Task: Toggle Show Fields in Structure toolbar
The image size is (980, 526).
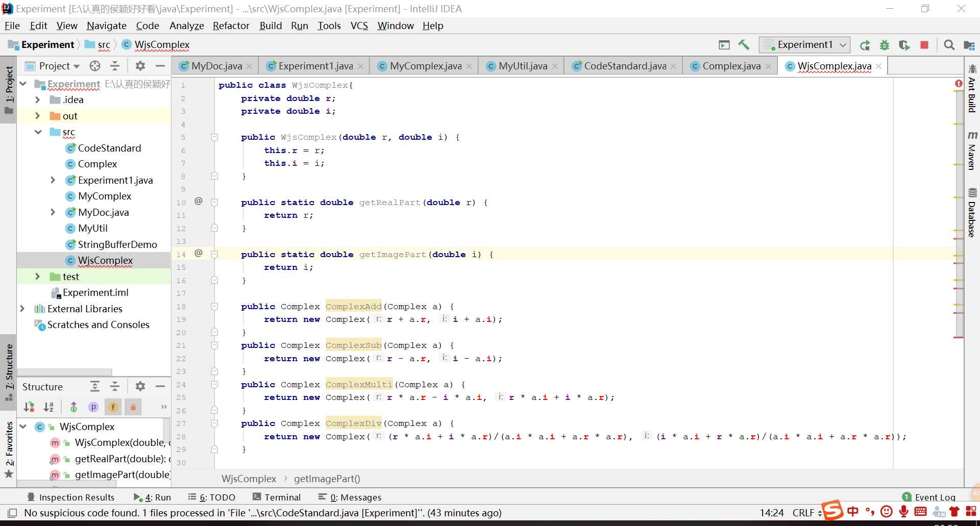Action: tap(113, 407)
